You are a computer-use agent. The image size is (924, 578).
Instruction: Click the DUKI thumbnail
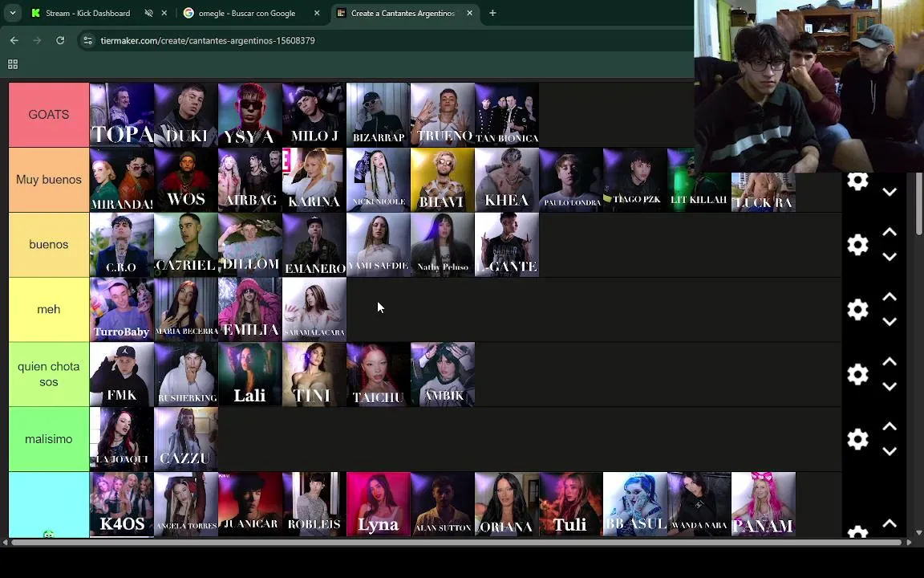[x=185, y=115]
